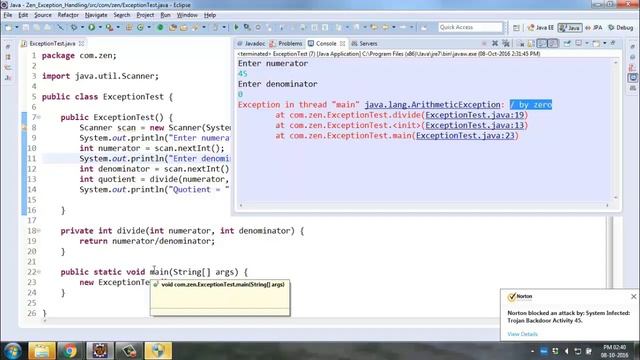640x360 pixels.
Task: Open the New dropdown arrow in toolbar
Action: pos(17,27)
